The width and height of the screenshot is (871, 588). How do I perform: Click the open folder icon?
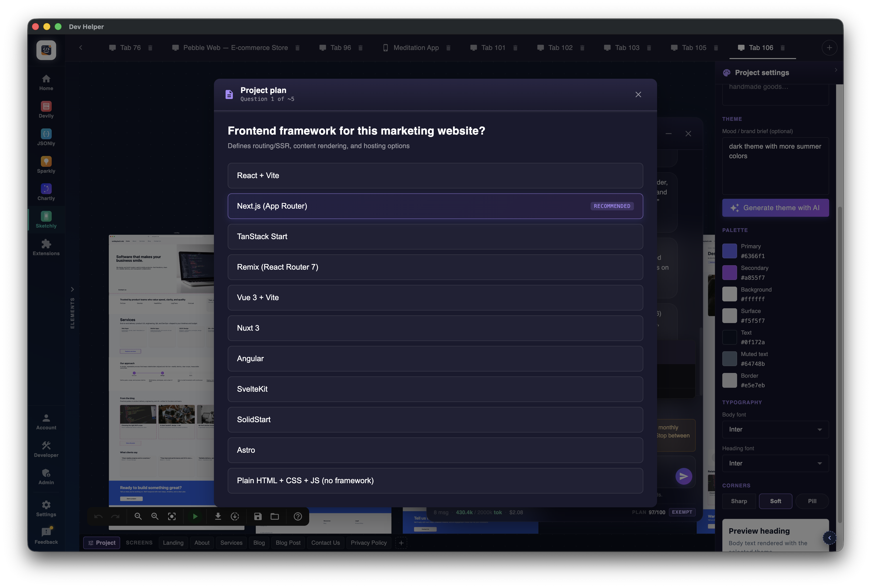click(x=275, y=516)
